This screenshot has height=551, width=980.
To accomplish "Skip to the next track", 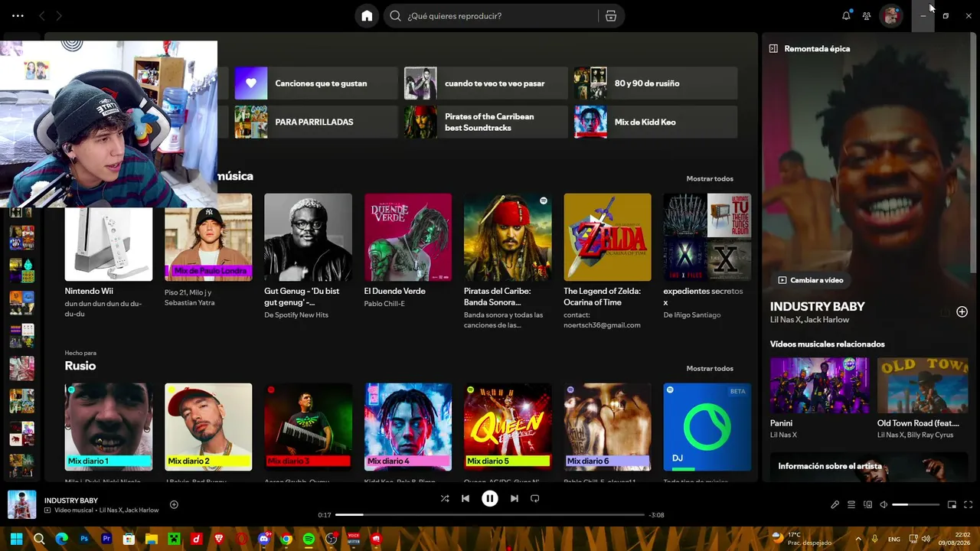I will click(514, 498).
